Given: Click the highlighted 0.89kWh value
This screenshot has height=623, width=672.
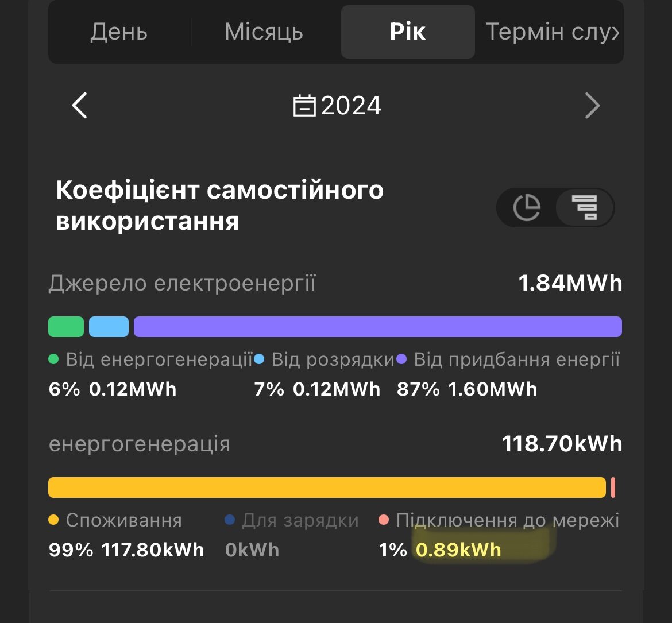Looking at the screenshot, I should click(x=458, y=550).
